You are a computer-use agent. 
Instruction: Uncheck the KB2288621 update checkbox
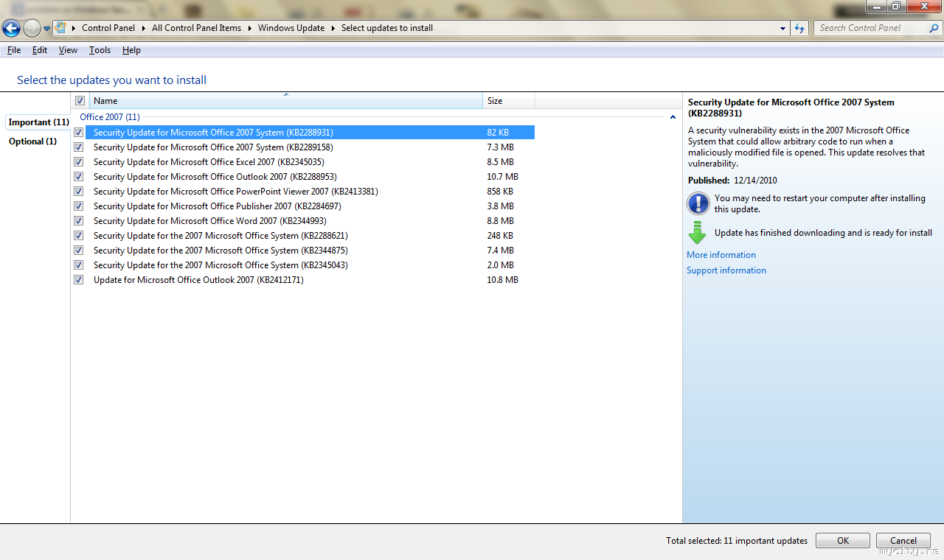[79, 236]
